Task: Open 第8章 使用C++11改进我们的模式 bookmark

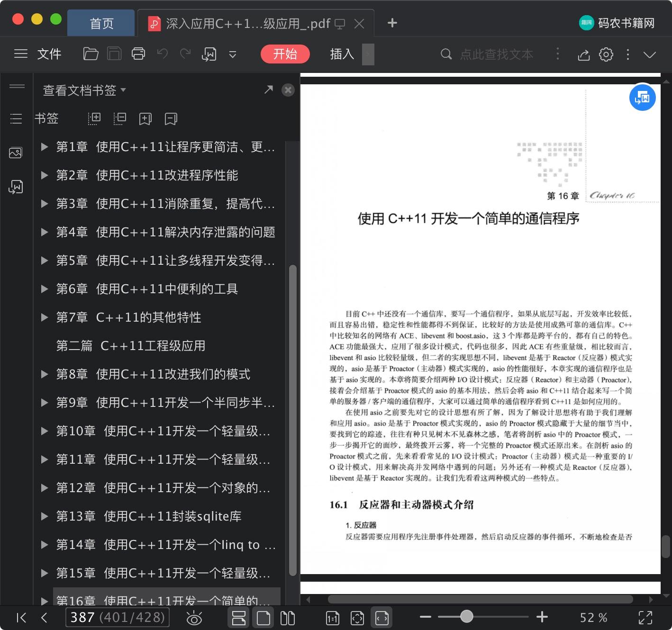Action: 153,374
